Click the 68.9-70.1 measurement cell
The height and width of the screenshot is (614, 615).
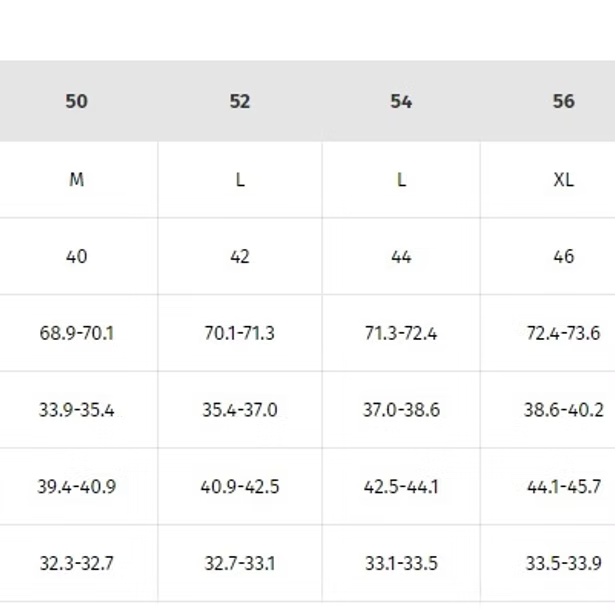pyautogui.click(x=76, y=333)
